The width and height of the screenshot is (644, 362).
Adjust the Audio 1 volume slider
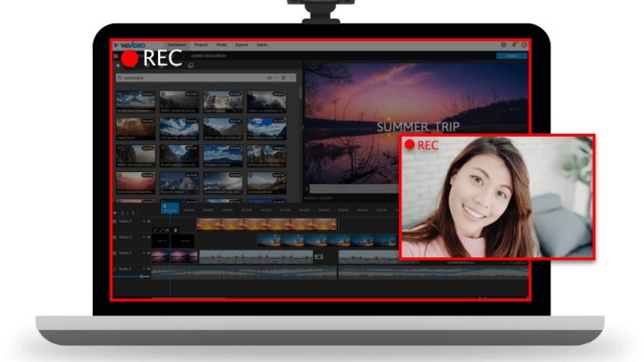(131, 277)
